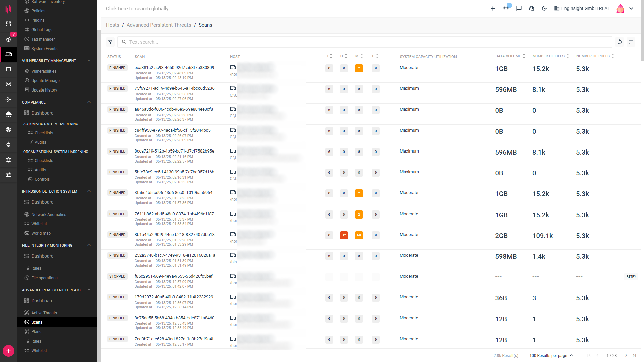This screenshot has width=644, height=362.
Task: Collapse the Intrusion Detection System section
Action: coord(89,191)
